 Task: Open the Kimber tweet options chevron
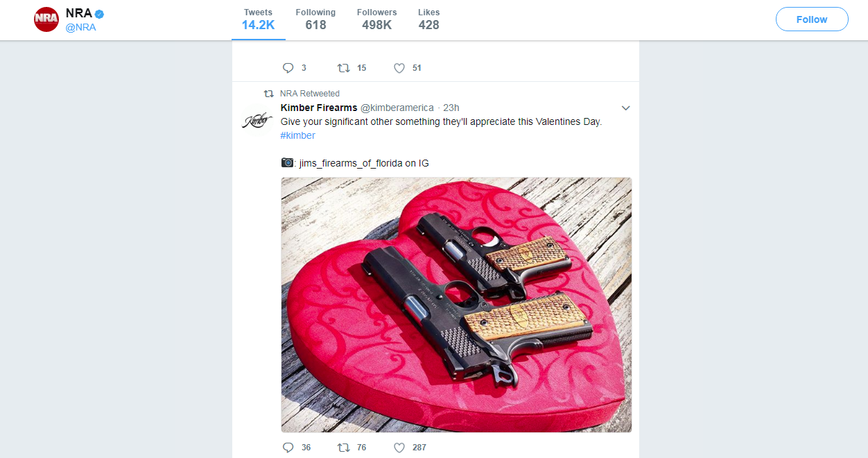point(625,108)
